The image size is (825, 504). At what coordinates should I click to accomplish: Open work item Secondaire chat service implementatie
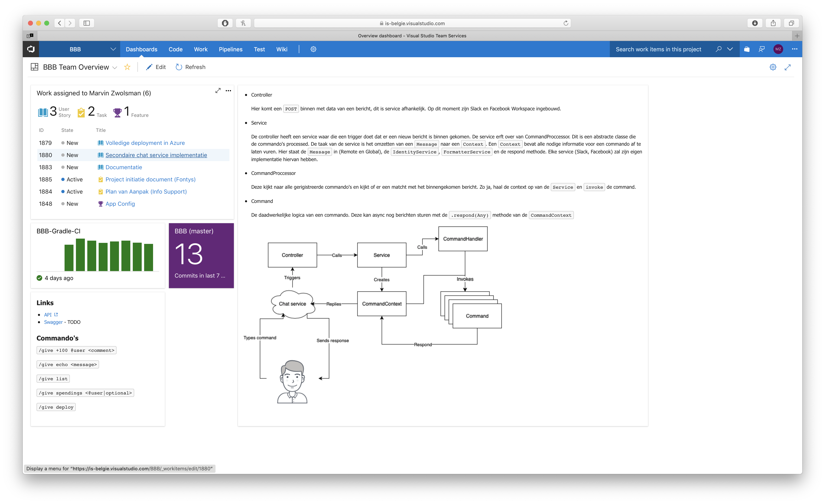[156, 155]
